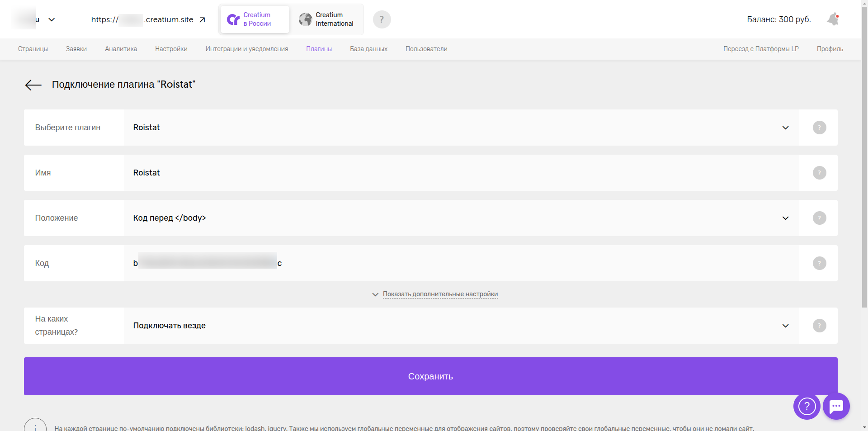Open the База данных tab
Viewport: 868px width, 431px height.
(368, 49)
